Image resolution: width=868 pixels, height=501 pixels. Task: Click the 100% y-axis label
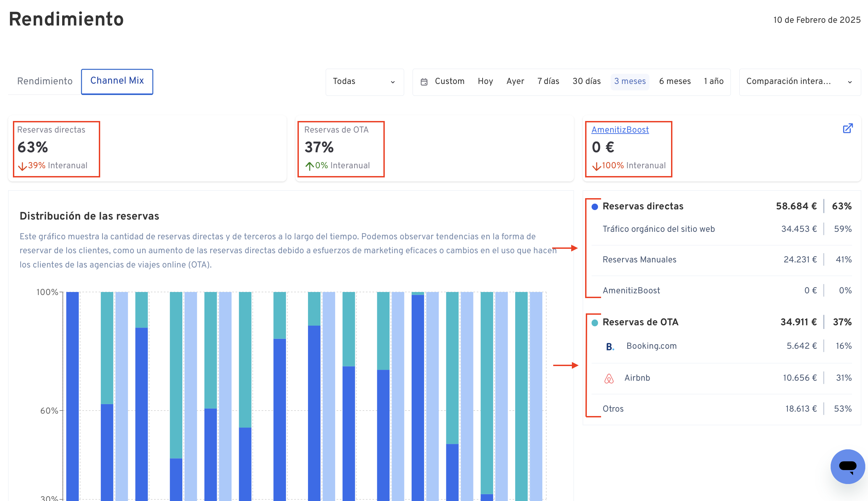coord(47,293)
